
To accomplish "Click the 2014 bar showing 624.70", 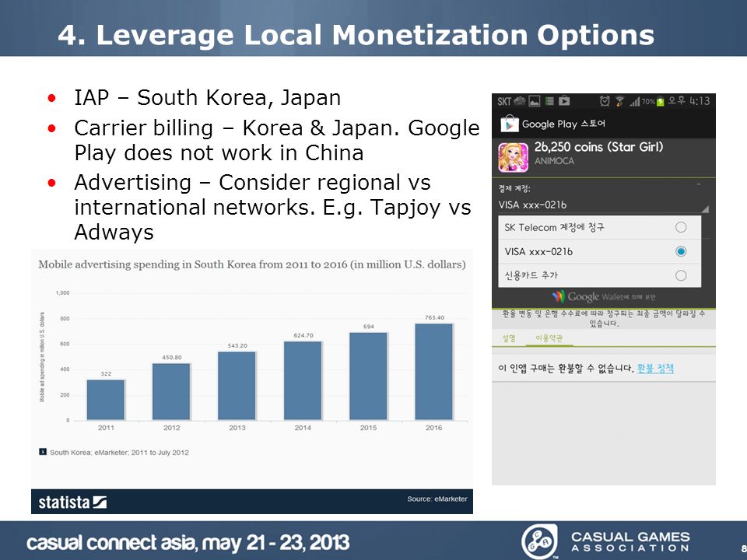I will [303, 381].
